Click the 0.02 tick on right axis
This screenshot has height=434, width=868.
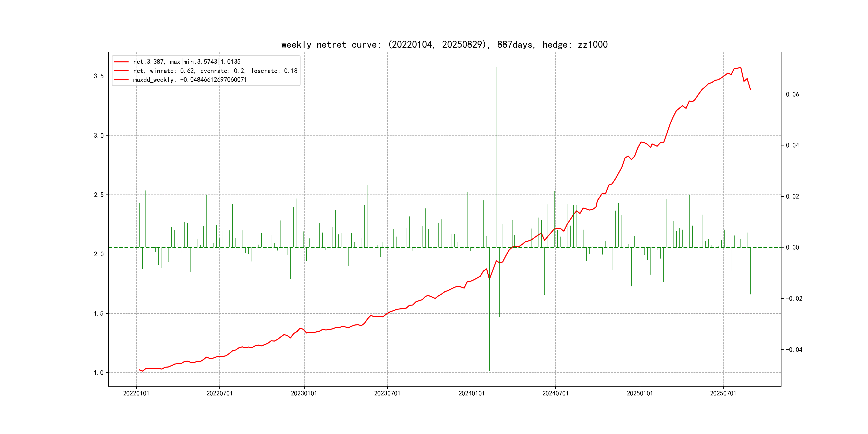click(792, 196)
